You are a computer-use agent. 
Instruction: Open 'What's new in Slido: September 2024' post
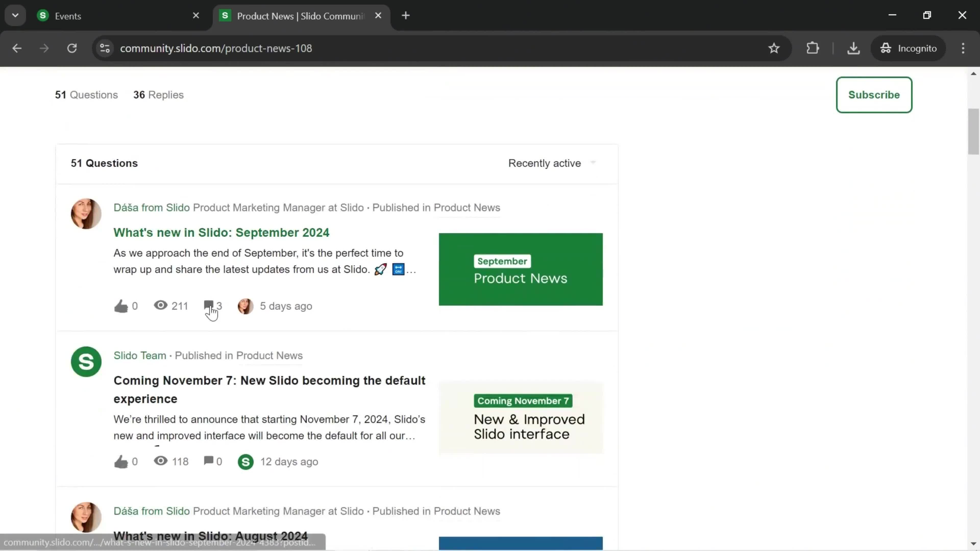click(x=222, y=232)
